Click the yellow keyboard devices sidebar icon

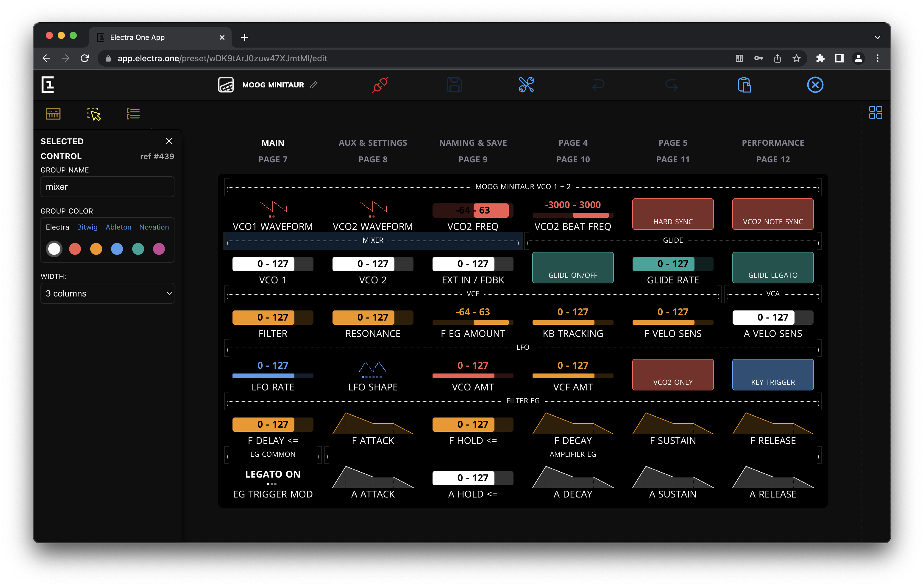click(53, 114)
